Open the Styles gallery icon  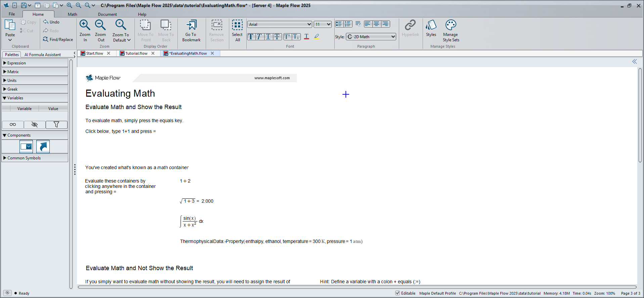click(431, 25)
